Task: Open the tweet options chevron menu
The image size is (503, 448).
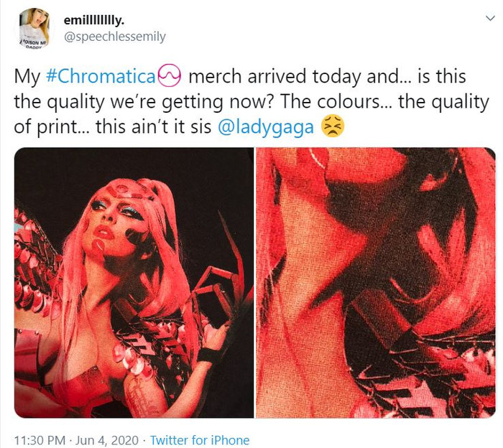Action: 490,18
